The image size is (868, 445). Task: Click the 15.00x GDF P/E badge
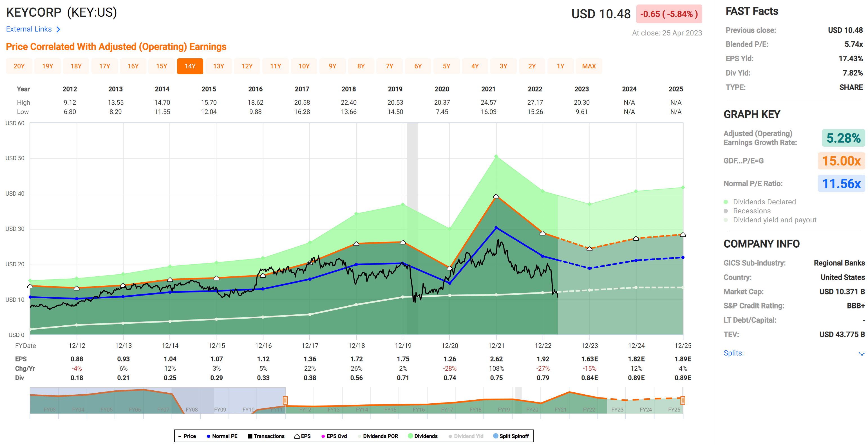pyautogui.click(x=841, y=161)
